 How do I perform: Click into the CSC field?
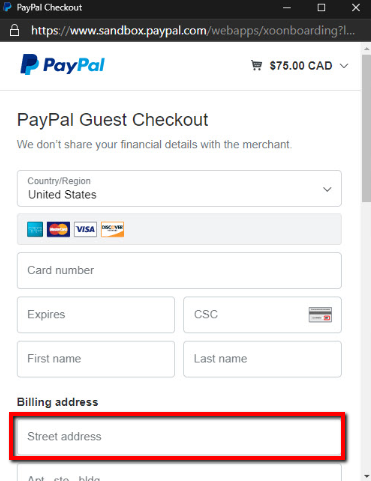coord(262,315)
